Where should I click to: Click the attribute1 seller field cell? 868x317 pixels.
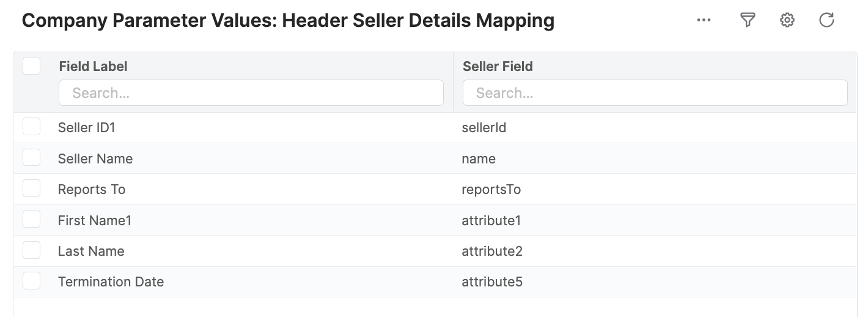coord(491,220)
